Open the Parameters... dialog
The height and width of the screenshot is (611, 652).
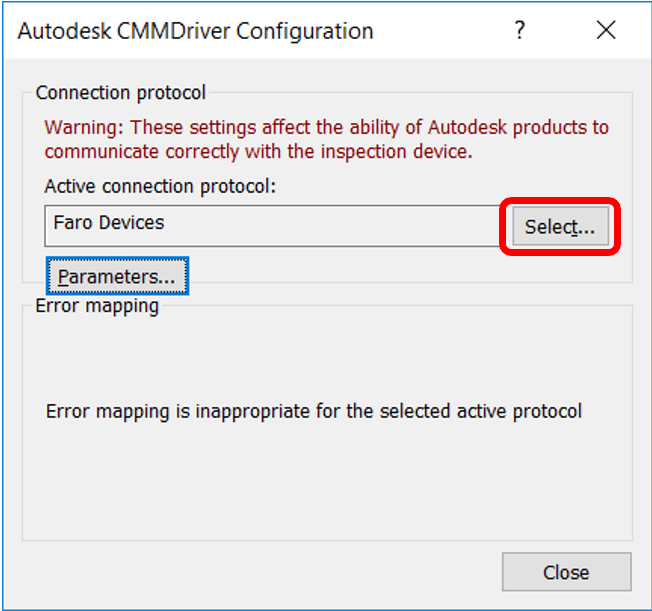coord(117,276)
